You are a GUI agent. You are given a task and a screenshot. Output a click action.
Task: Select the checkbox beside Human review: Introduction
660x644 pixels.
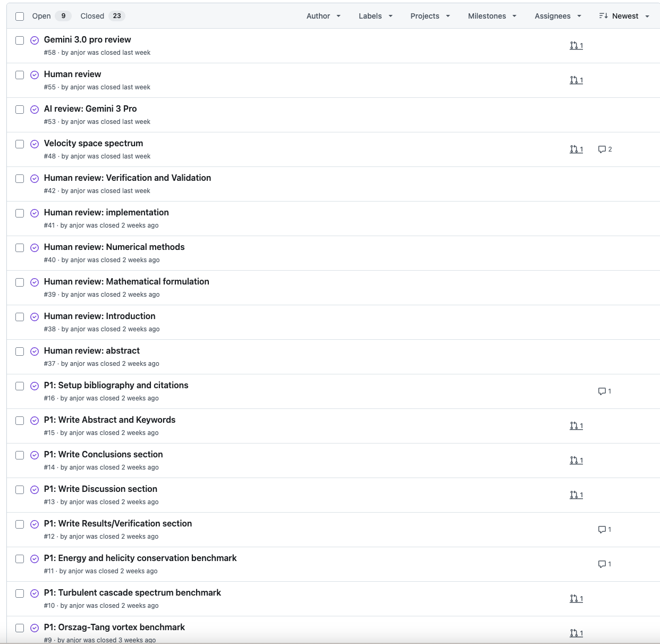pos(20,316)
